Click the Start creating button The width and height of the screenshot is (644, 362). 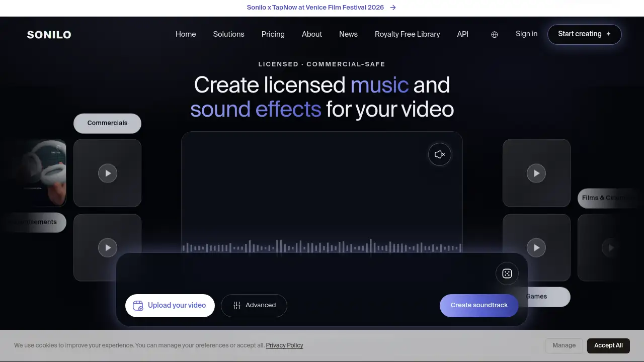click(x=585, y=34)
